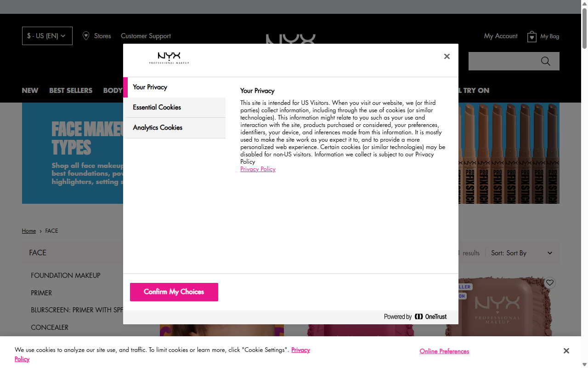
Task: Click Confirm My Choices button
Action: [x=174, y=292]
